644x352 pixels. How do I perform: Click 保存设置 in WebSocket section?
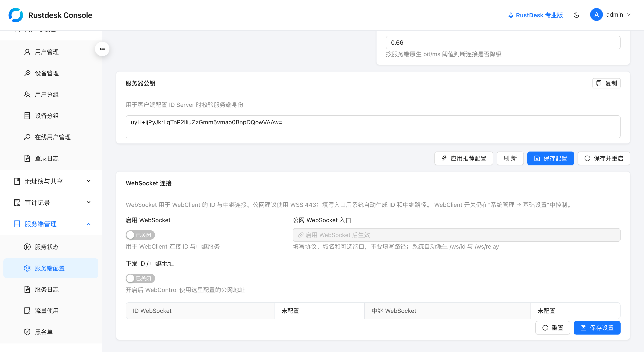[x=597, y=328]
